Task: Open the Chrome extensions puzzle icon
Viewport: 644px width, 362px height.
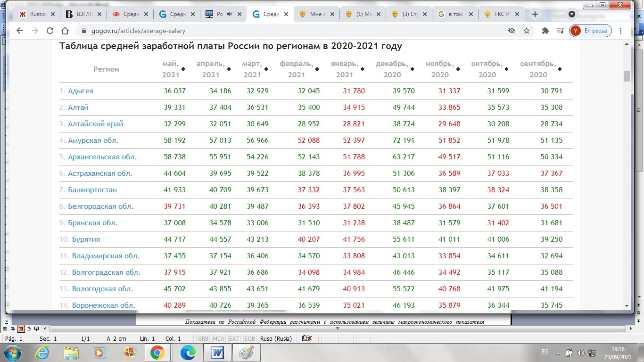Action: point(545,31)
